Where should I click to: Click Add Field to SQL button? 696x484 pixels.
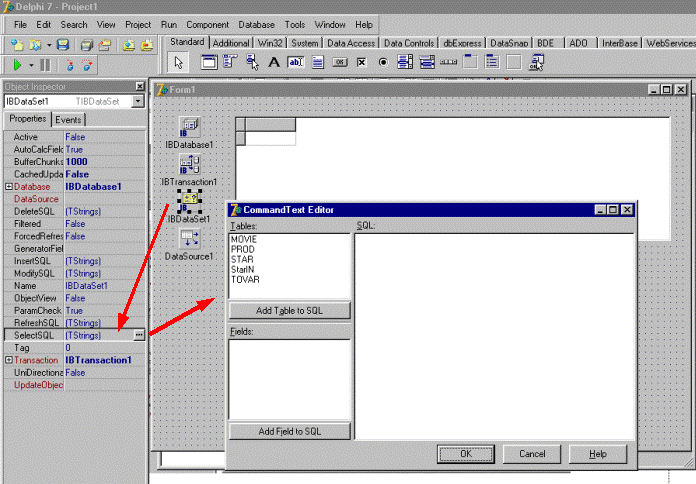tap(289, 431)
